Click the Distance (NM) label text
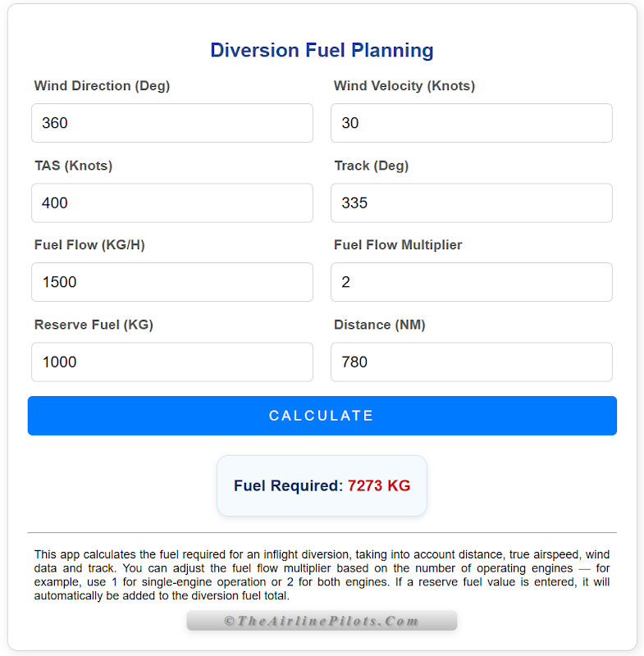This screenshot has height=656, width=644. (x=379, y=325)
